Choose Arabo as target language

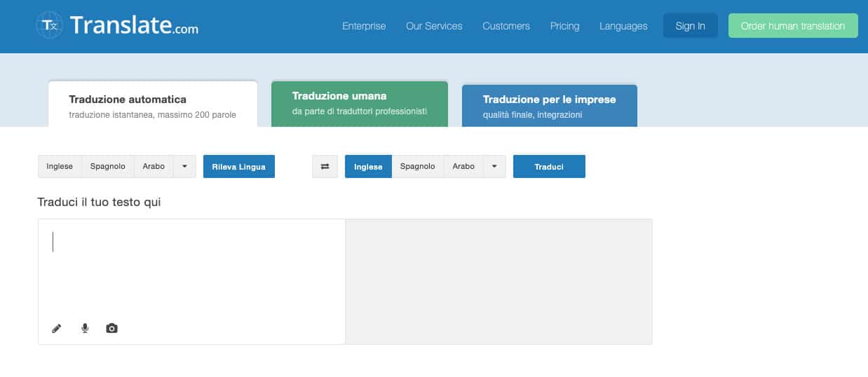point(463,167)
